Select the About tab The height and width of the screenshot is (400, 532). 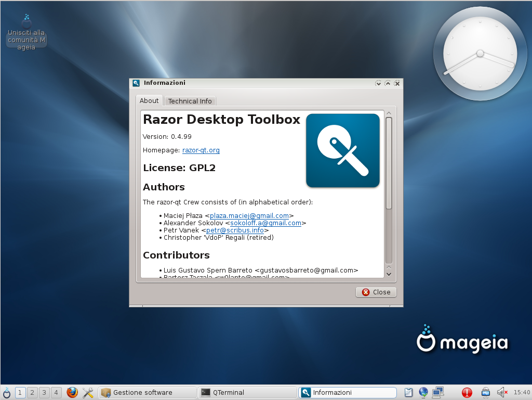tap(149, 100)
